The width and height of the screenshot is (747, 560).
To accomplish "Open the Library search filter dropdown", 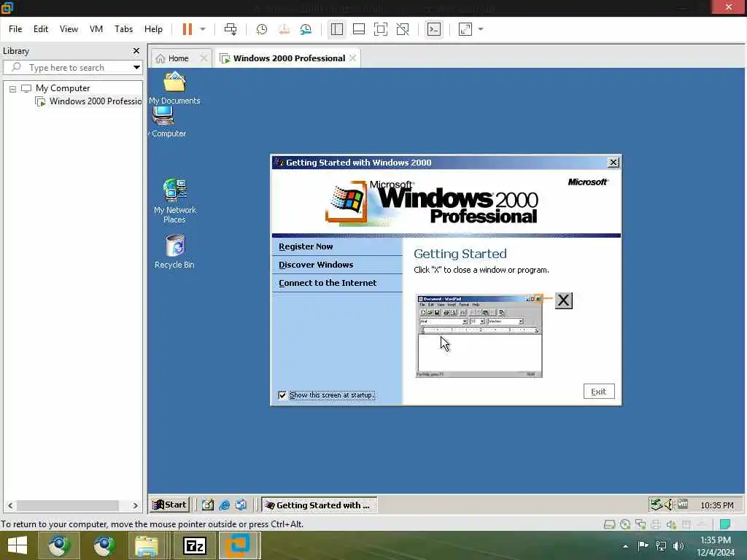I will coord(136,67).
